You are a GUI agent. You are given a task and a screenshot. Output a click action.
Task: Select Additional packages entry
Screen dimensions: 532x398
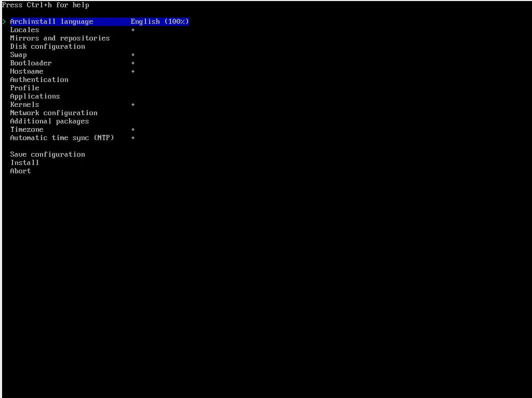coord(49,121)
